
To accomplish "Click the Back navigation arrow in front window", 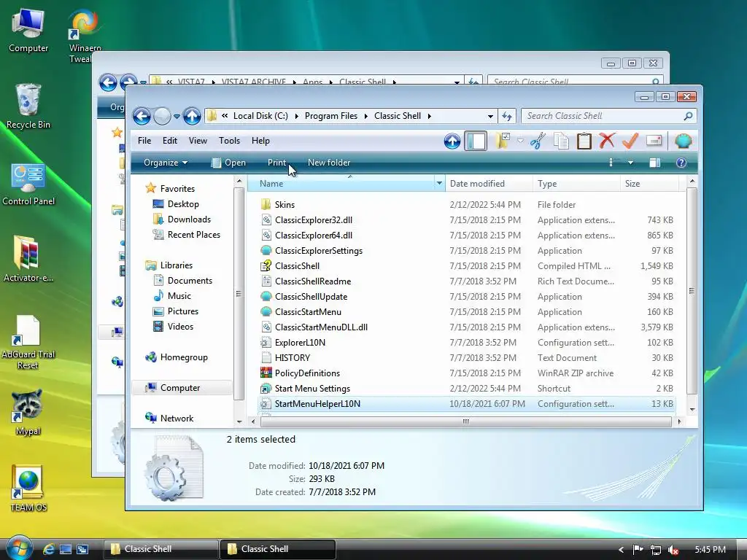I will point(142,116).
